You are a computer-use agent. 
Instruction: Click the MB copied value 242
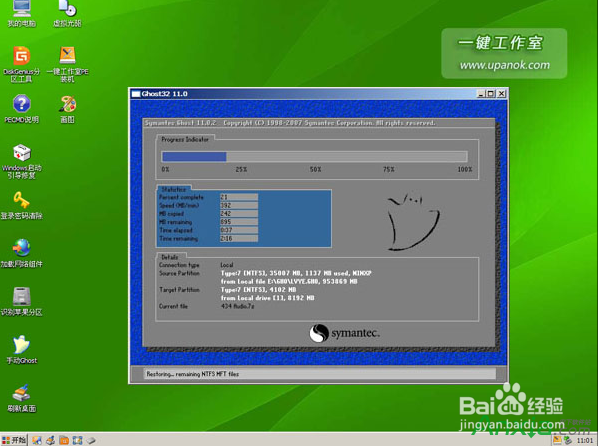coord(239,214)
